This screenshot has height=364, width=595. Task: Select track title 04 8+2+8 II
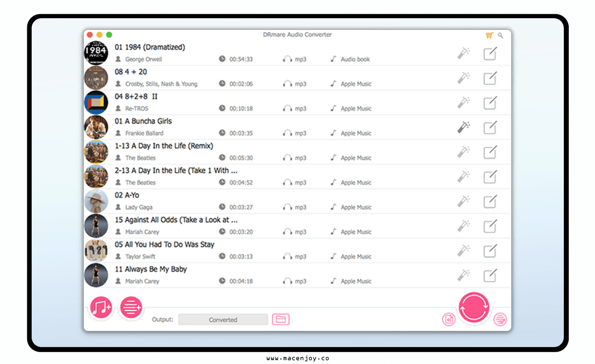point(136,97)
